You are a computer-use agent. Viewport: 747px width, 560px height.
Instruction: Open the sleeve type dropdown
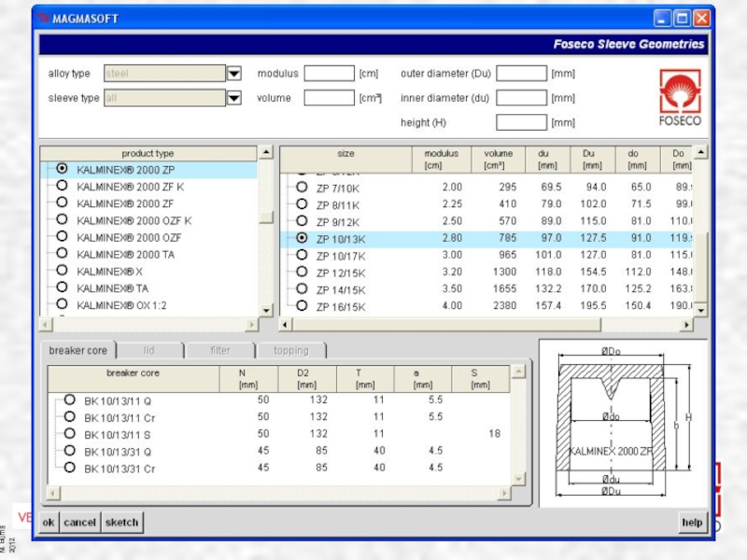point(234,98)
